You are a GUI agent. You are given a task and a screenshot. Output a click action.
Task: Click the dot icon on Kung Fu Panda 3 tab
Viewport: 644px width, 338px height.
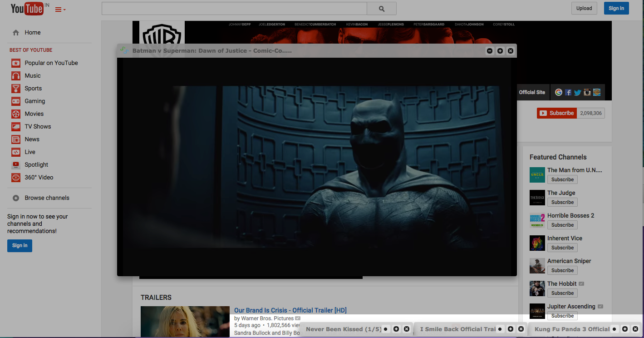[x=615, y=329]
